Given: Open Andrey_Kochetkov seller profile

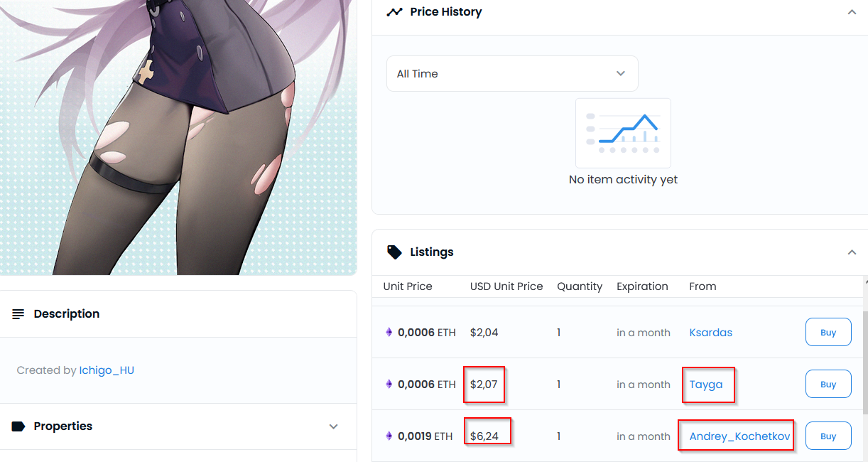Looking at the screenshot, I should [739, 436].
